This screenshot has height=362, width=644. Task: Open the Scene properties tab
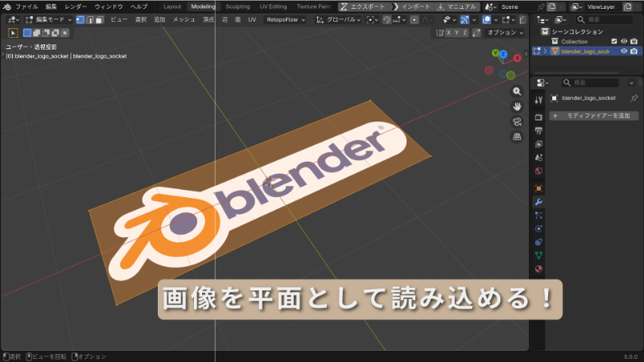(x=539, y=158)
